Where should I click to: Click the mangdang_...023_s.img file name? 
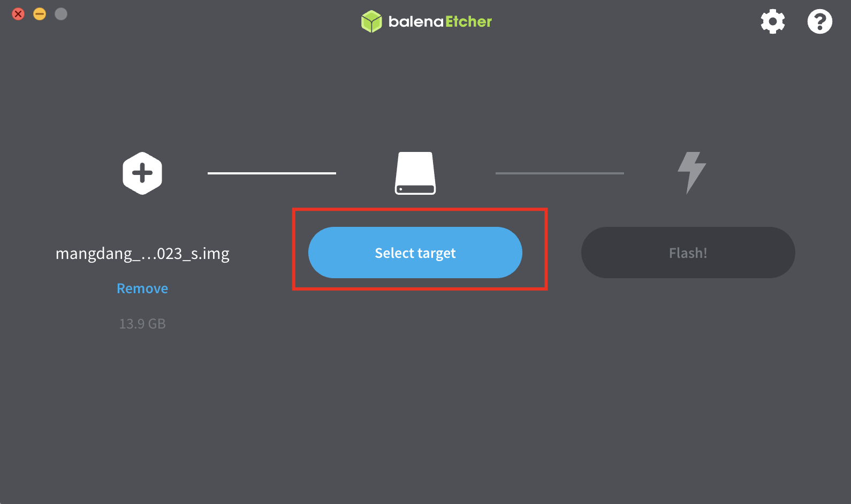click(142, 253)
